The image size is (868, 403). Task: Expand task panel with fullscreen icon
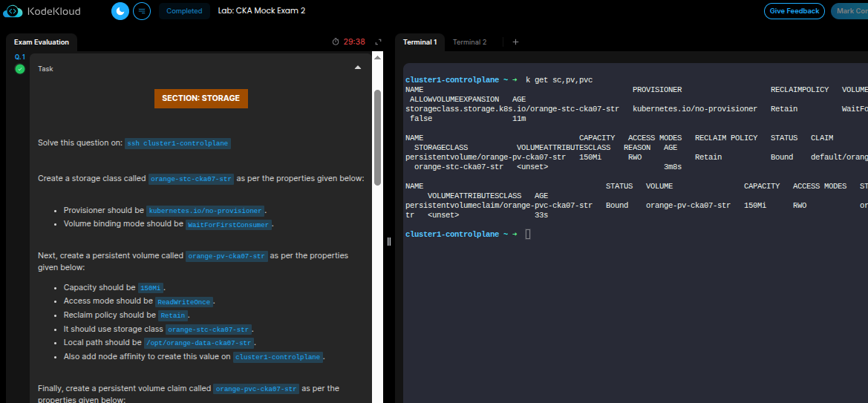378,42
